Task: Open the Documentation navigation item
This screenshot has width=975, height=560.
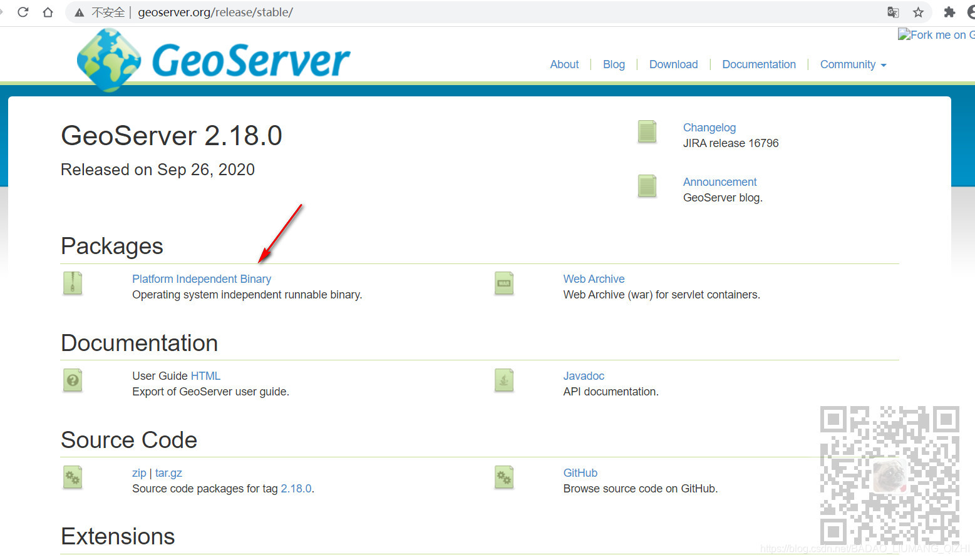Action: (759, 64)
